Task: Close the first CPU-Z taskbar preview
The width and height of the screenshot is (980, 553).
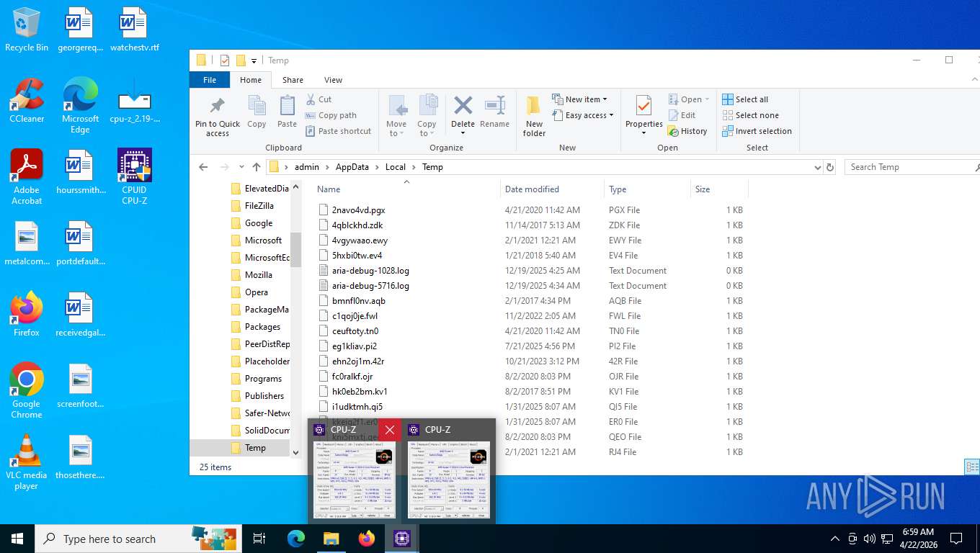Action: 389,430
